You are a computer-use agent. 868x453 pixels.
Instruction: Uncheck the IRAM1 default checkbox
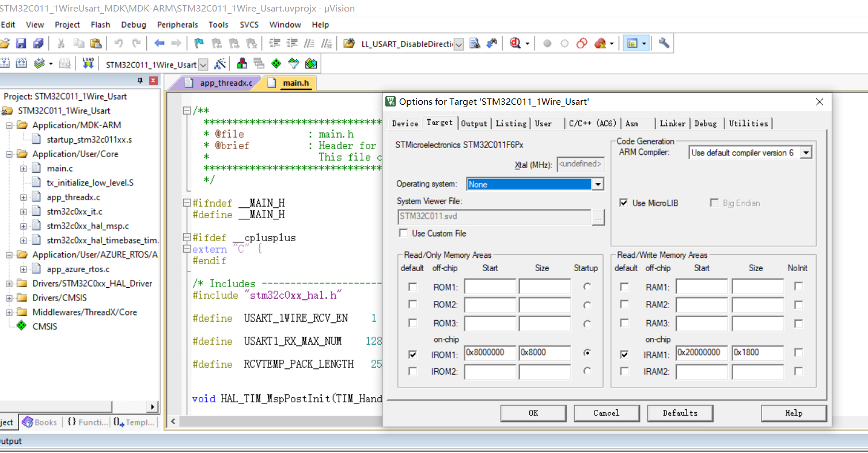(x=624, y=354)
